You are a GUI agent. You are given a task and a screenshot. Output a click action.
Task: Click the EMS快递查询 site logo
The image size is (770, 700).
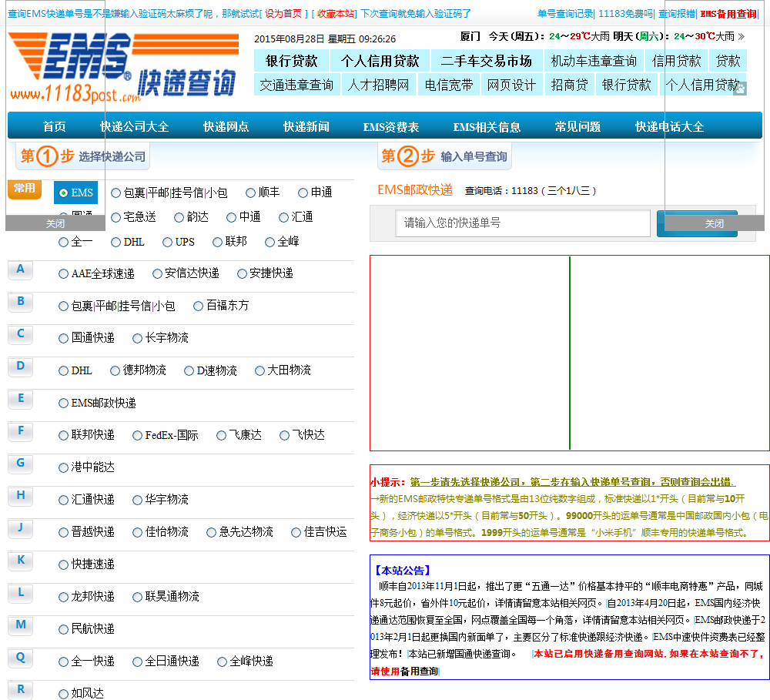click(124, 67)
